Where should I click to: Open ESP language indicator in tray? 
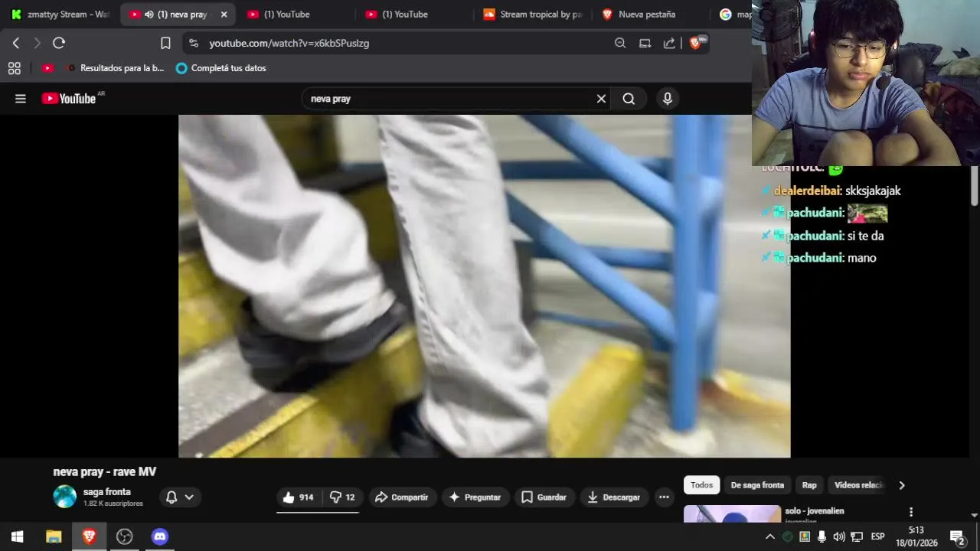coord(877,536)
